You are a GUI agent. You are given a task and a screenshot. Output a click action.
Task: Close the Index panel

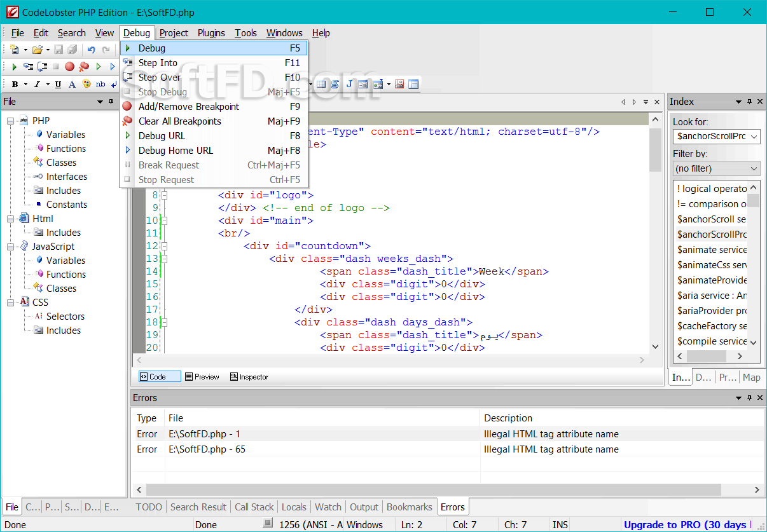tap(760, 102)
